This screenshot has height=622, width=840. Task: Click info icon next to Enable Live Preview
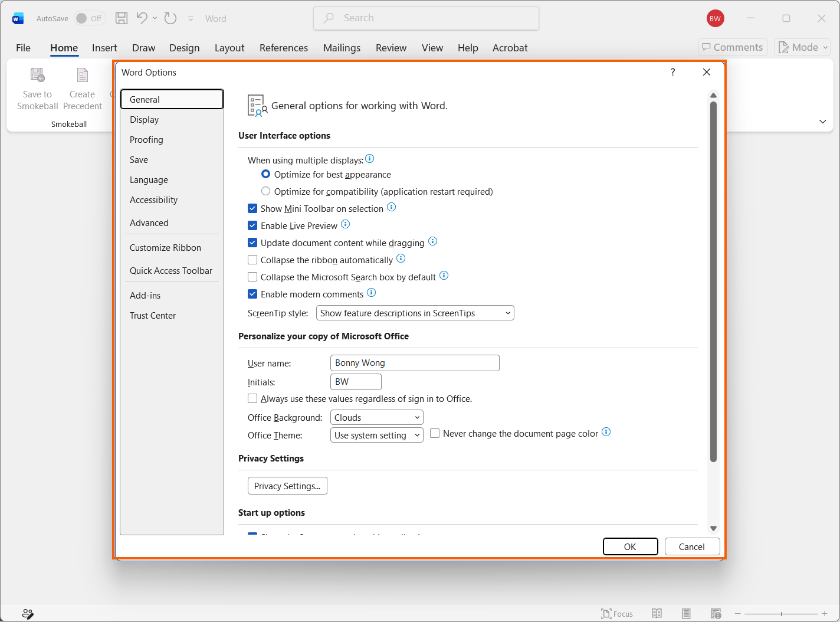click(x=346, y=224)
